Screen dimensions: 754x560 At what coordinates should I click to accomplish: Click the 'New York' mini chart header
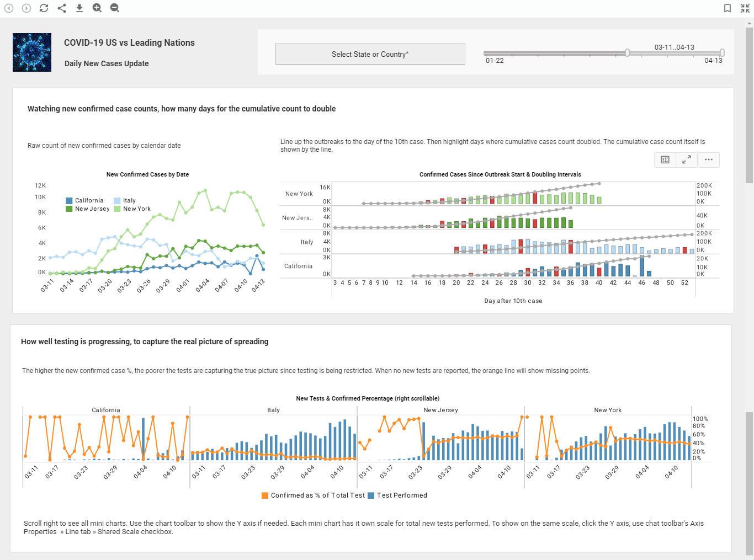click(608, 410)
